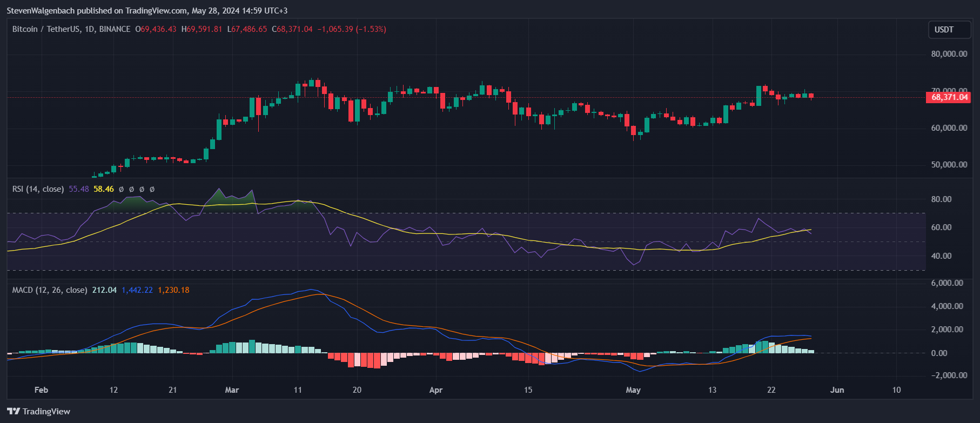Click the RSI value 55.48
Viewport: 980px width, 423px height.
(79, 189)
